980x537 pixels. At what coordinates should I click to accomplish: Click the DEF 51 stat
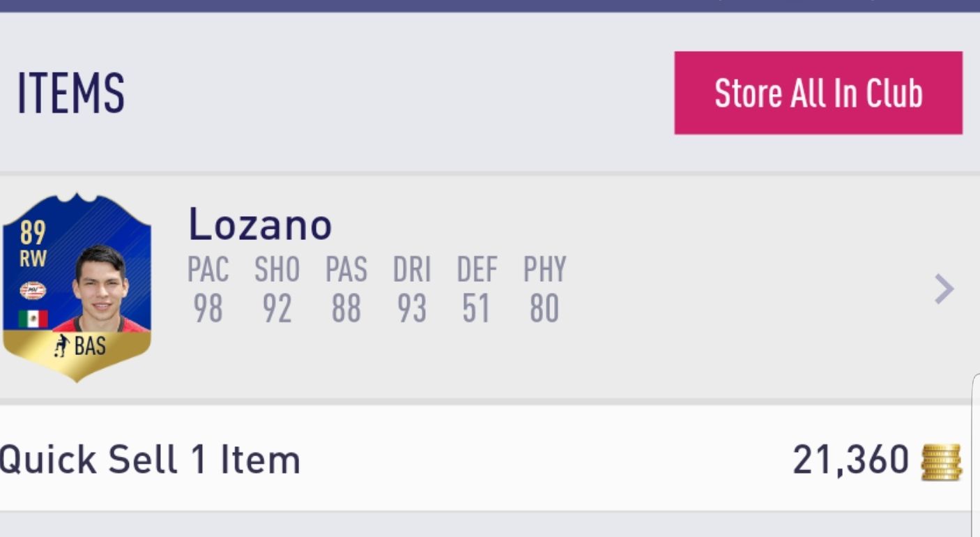point(477,289)
